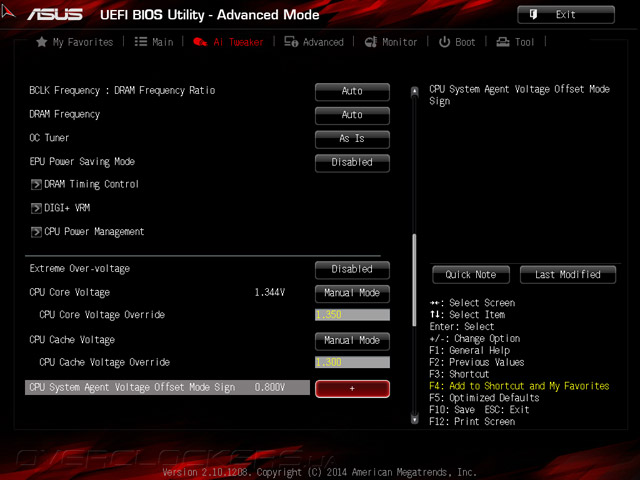The image size is (640, 480).
Task: Click the F5 Optimized Defaults hint
Action: click(x=484, y=398)
